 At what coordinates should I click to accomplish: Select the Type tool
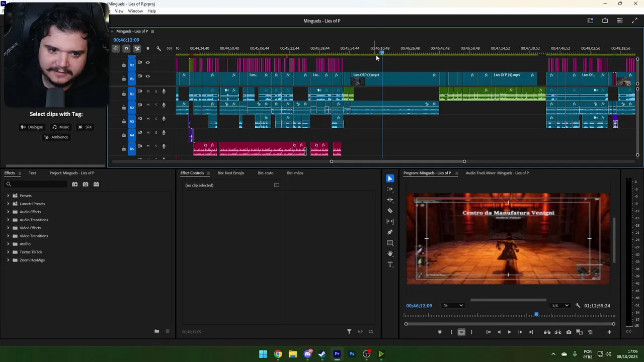(390, 264)
